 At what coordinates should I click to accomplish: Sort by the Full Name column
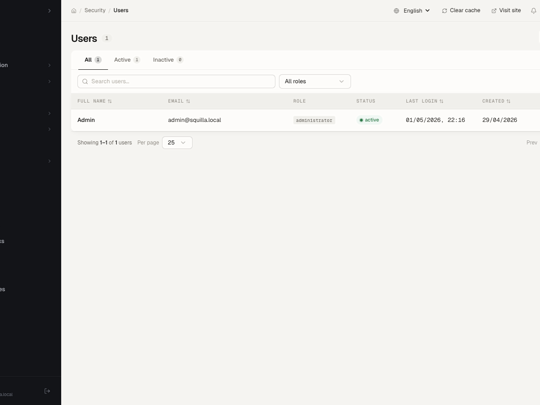94,101
